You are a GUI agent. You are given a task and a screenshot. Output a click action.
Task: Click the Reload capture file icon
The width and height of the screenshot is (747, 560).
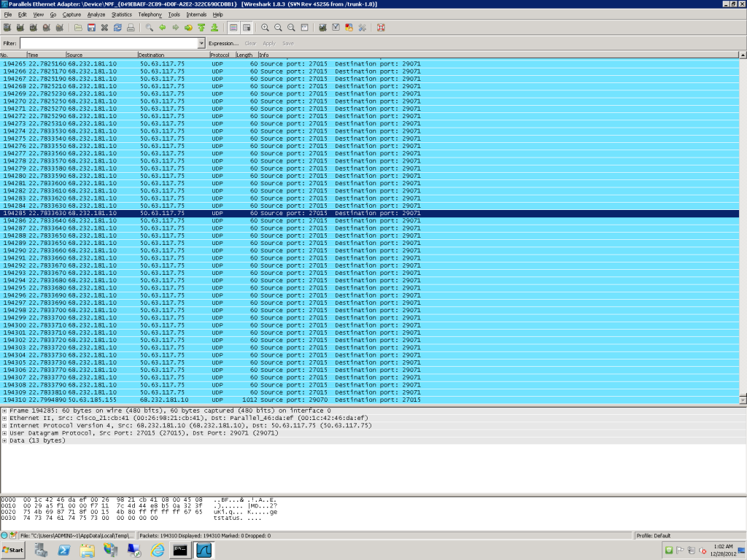tap(117, 28)
